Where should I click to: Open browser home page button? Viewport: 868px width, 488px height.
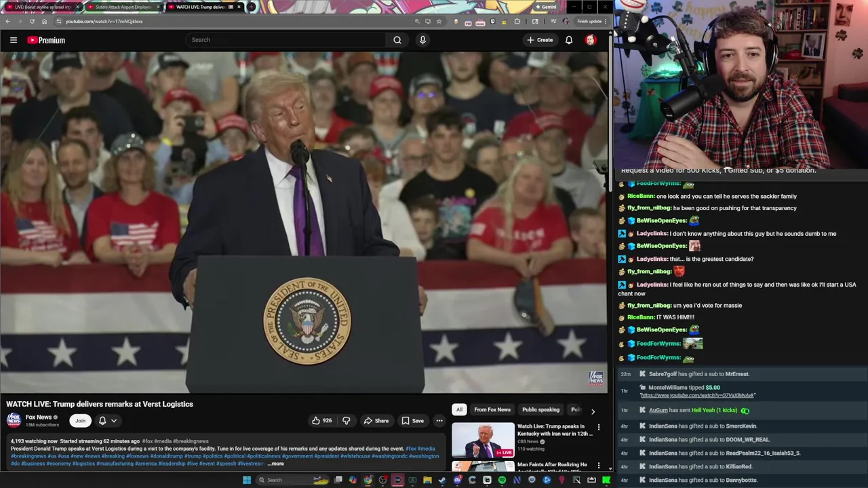(x=44, y=21)
